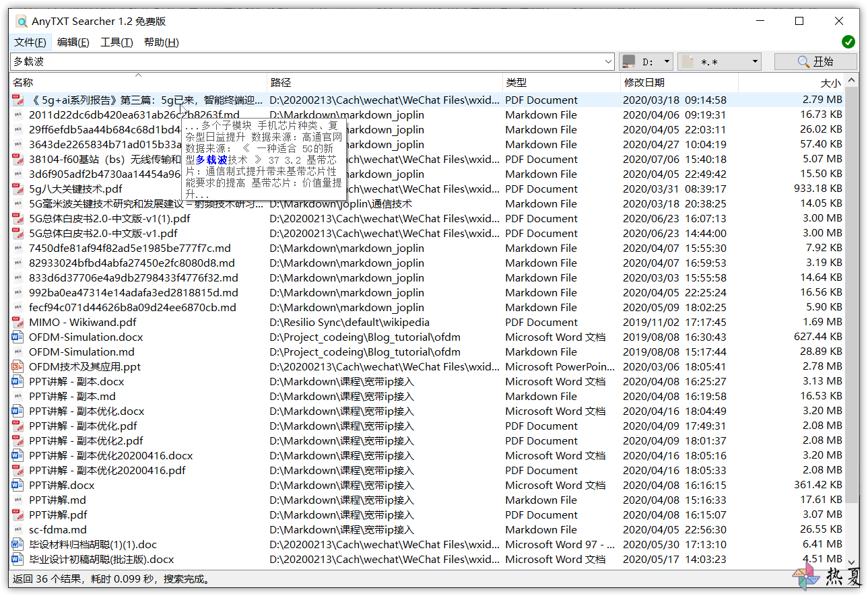This screenshot has height=596, width=868.
Task: Click PDF icon of 5g八大关键技术.pdf
Action: (18, 189)
